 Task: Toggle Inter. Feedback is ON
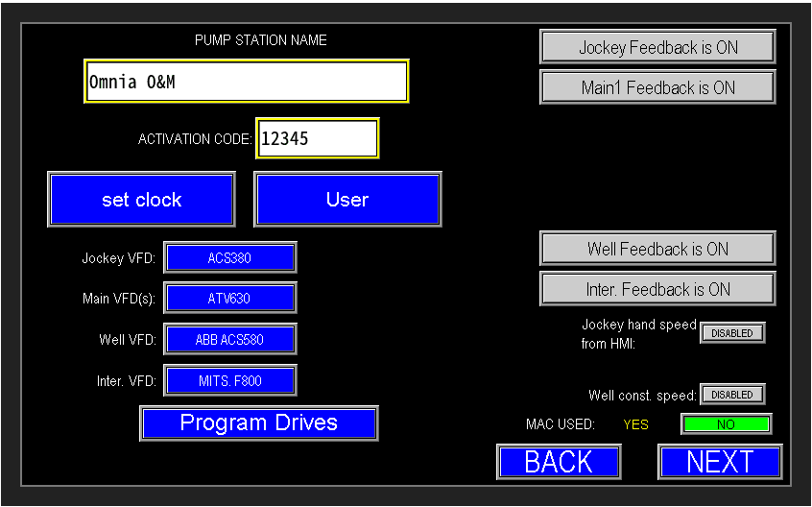657,289
